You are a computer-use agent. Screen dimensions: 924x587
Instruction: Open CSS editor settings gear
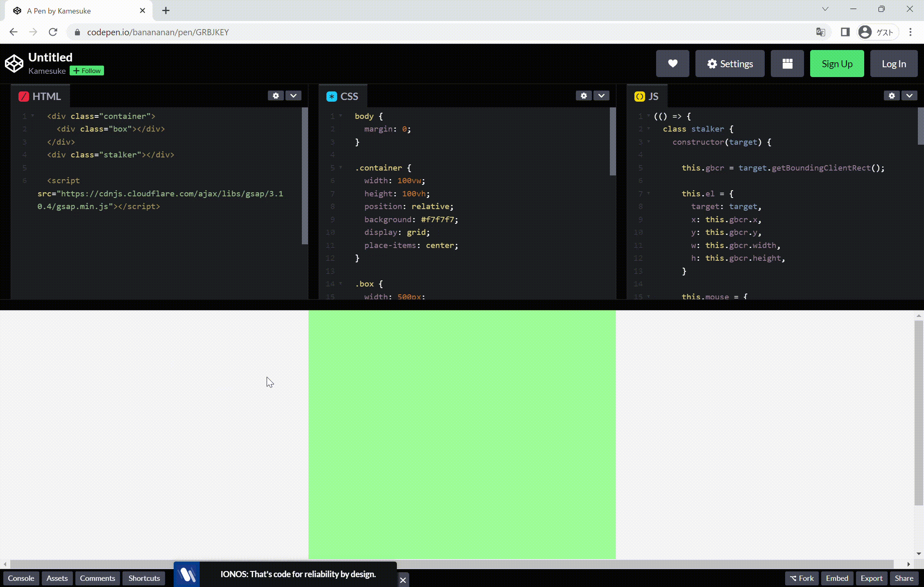[x=584, y=96]
